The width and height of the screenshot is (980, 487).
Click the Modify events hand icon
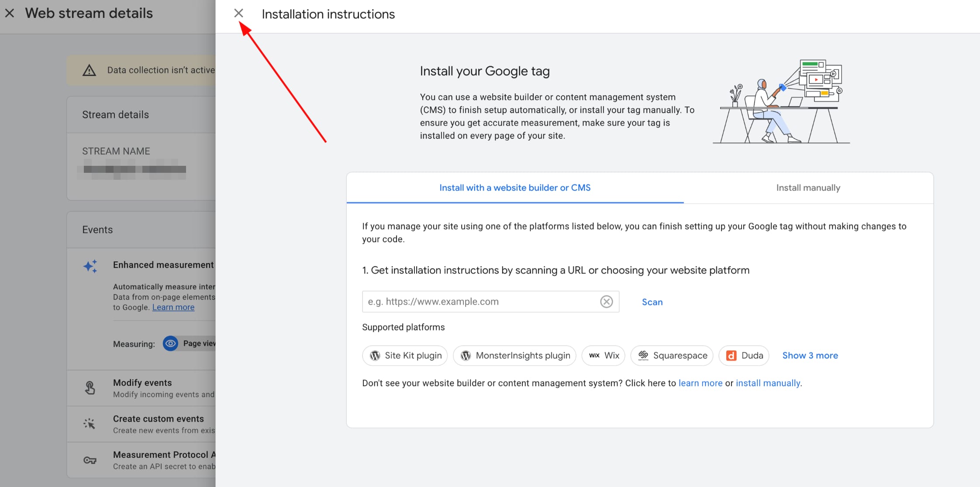(90, 387)
